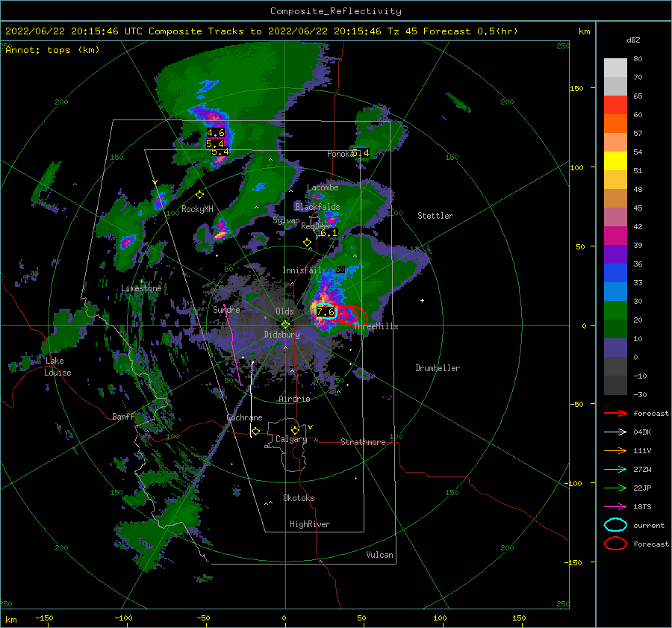Click the Lake Louise label
The image size is (672, 628).
coord(57,367)
